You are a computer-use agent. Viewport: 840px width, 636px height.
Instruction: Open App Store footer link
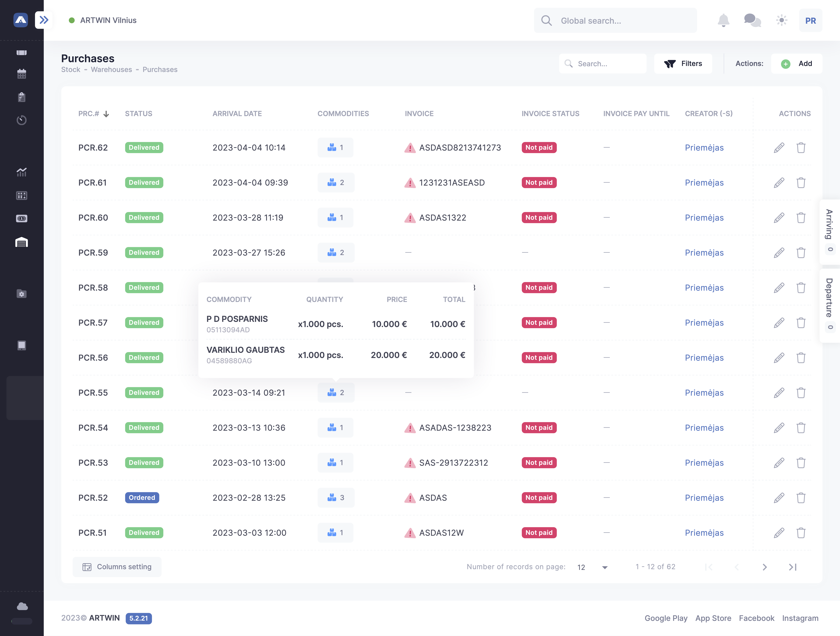(x=713, y=618)
